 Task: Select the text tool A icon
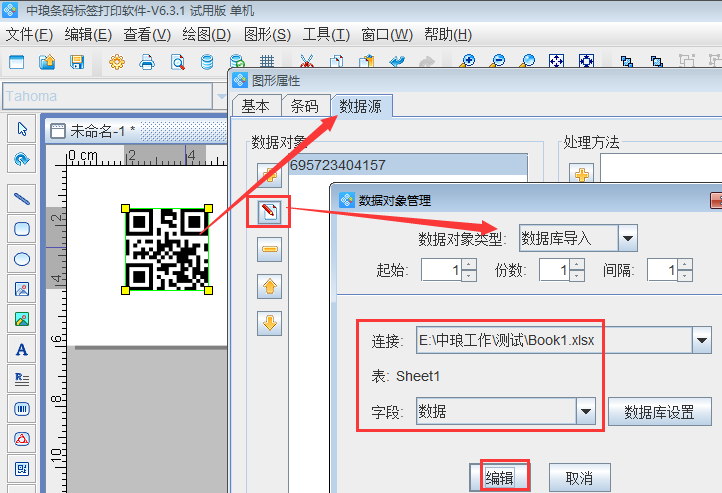22,350
